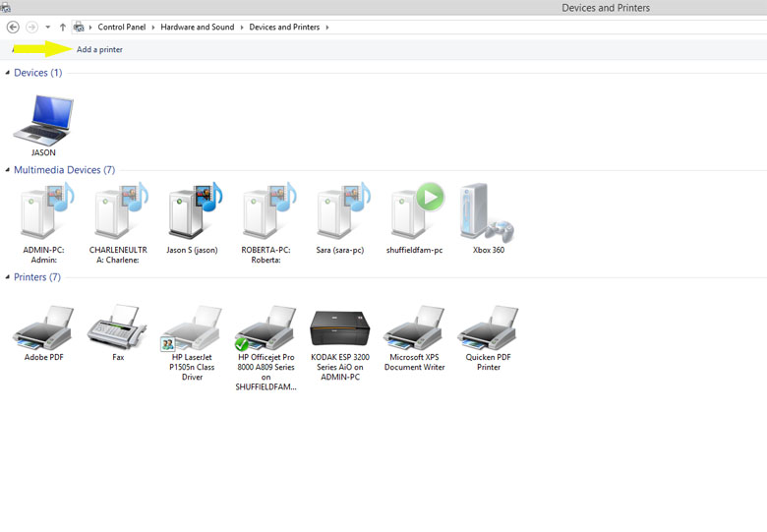Collapse the Printers (7) group
Viewport: 767px width, 532px height.
click(8, 277)
